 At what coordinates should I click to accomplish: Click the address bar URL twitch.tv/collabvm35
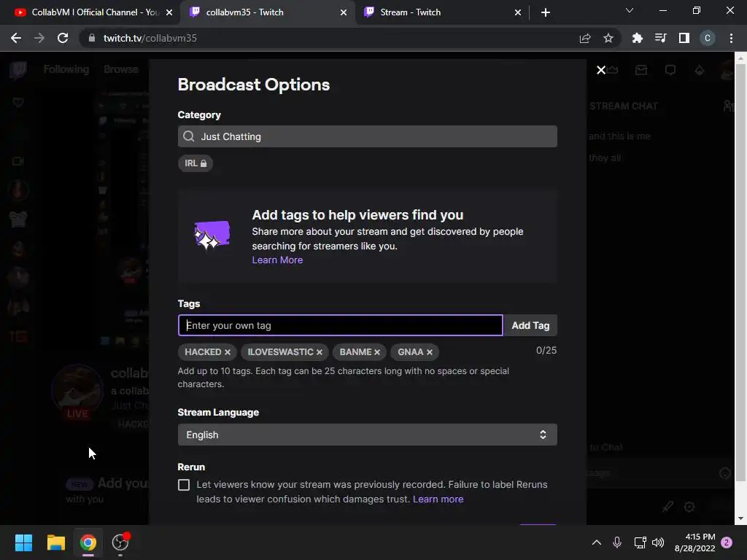tap(150, 38)
